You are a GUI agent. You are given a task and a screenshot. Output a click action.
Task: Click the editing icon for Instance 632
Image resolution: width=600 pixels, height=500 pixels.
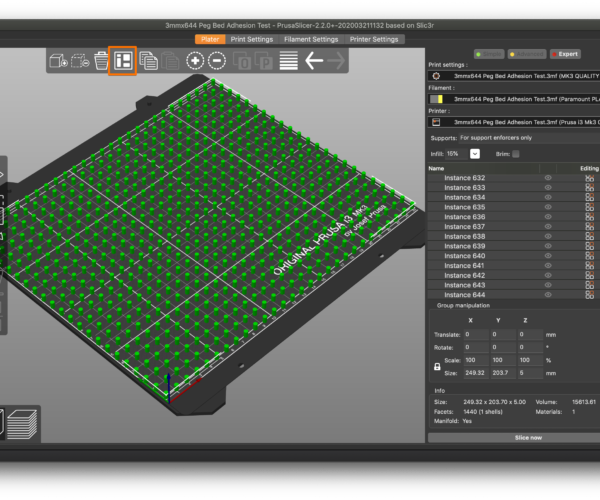click(x=589, y=178)
